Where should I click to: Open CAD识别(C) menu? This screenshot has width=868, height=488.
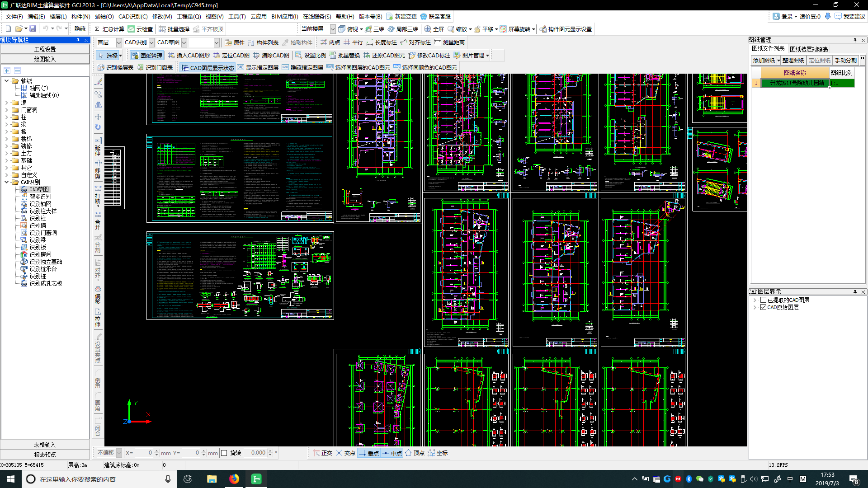[133, 16]
